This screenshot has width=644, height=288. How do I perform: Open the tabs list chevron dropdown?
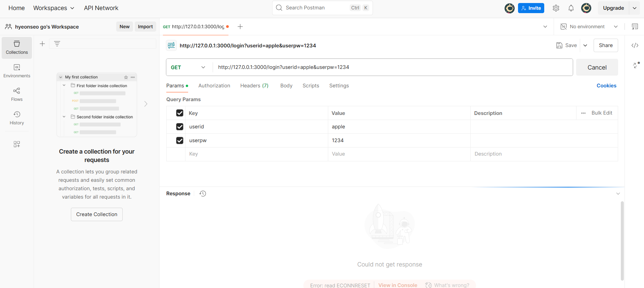coord(545,27)
